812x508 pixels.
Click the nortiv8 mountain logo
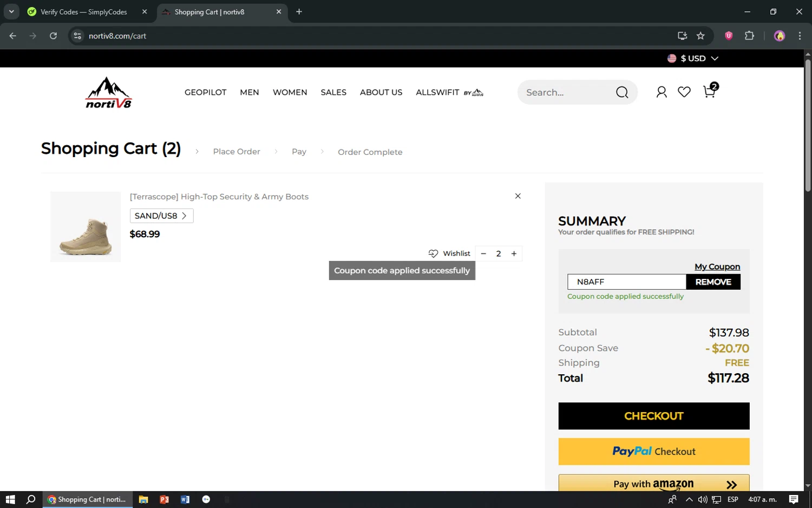[109, 93]
